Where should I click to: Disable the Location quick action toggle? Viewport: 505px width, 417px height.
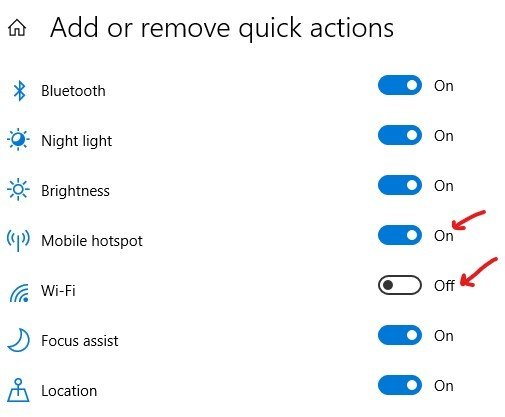[400, 385]
